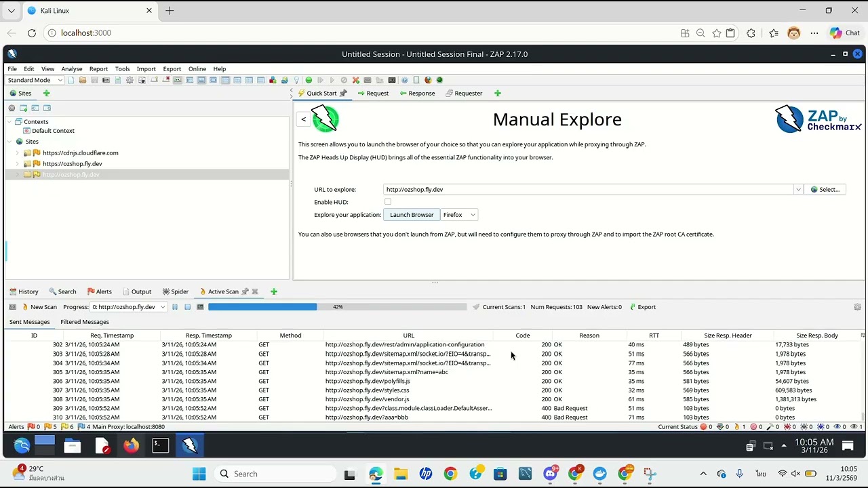The height and width of the screenshot is (488, 868).
Task: Click the light bulb icon in toolbar
Action: click(x=296, y=80)
